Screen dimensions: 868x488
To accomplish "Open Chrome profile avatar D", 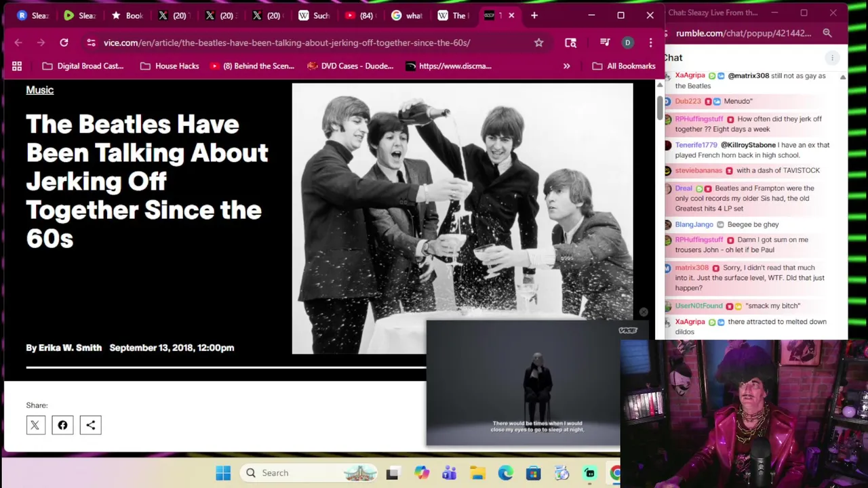I will (x=627, y=43).
